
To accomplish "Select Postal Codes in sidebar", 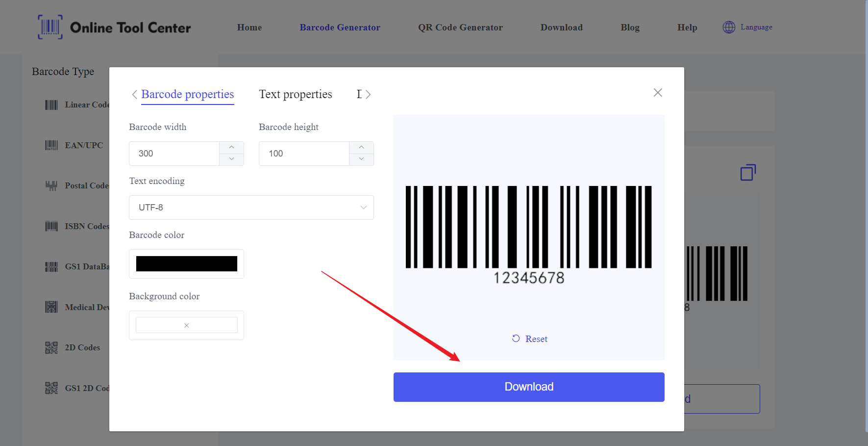I will click(x=87, y=185).
